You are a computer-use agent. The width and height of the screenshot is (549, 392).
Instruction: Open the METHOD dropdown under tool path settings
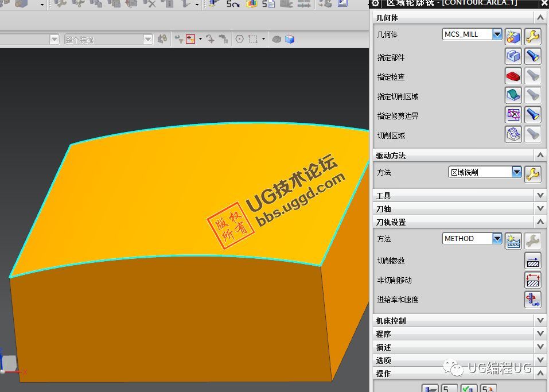[x=497, y=238]
